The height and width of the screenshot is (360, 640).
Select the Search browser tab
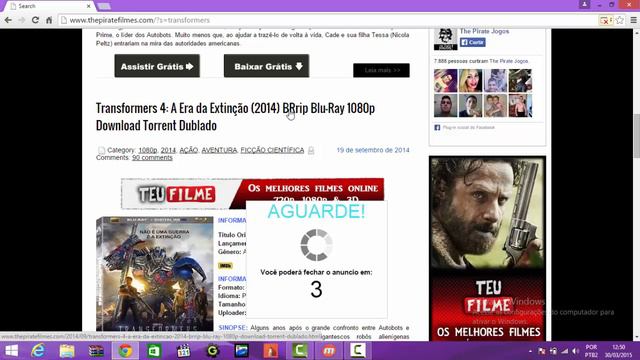pos(49,6)
